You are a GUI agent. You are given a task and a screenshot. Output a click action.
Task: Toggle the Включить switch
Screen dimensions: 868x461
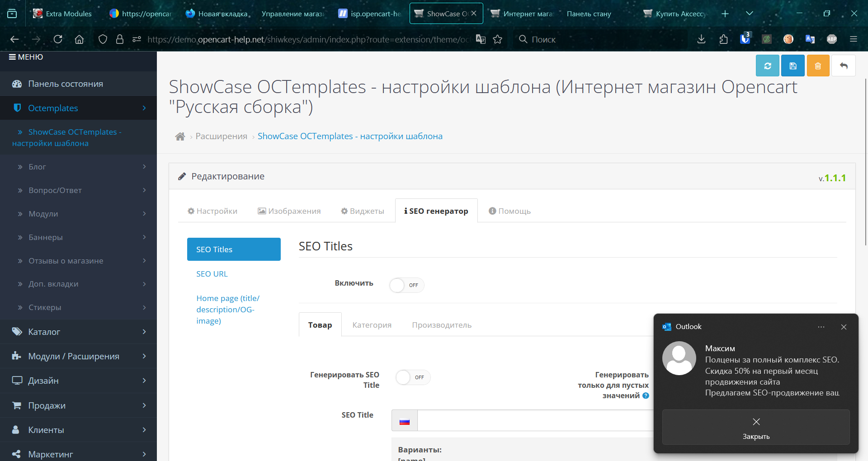[406, 285]
